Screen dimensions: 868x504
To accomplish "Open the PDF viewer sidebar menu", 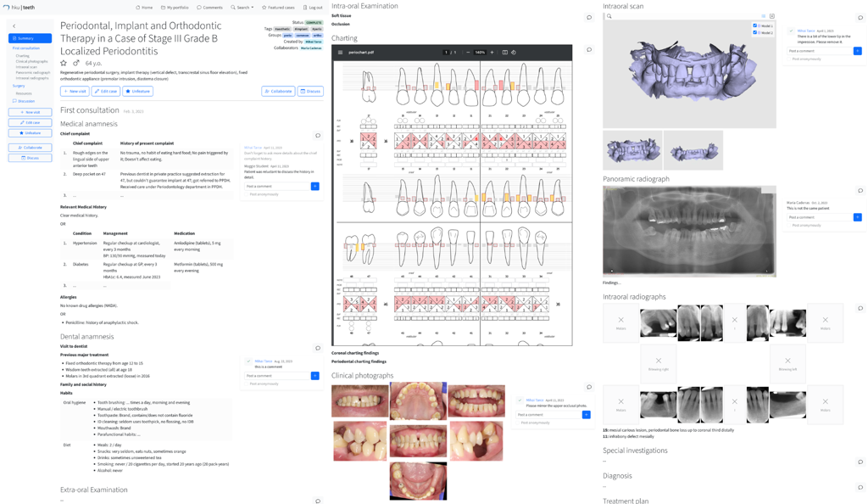I will [x=341, y=53].
